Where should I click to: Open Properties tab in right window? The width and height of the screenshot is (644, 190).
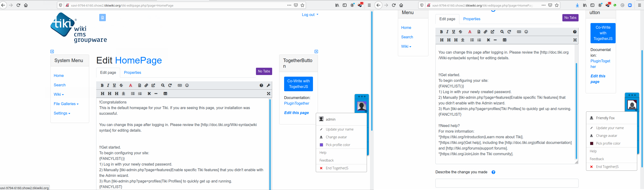tap(472, 19)
